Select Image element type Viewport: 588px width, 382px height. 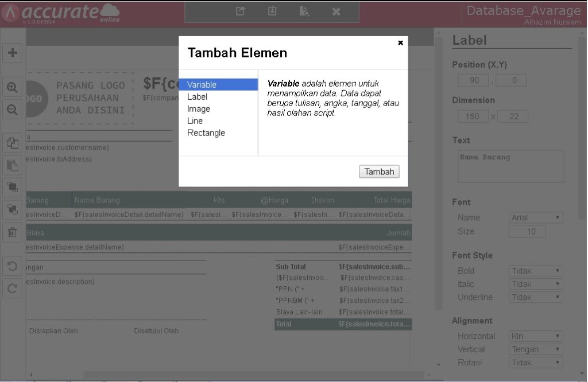199,109
